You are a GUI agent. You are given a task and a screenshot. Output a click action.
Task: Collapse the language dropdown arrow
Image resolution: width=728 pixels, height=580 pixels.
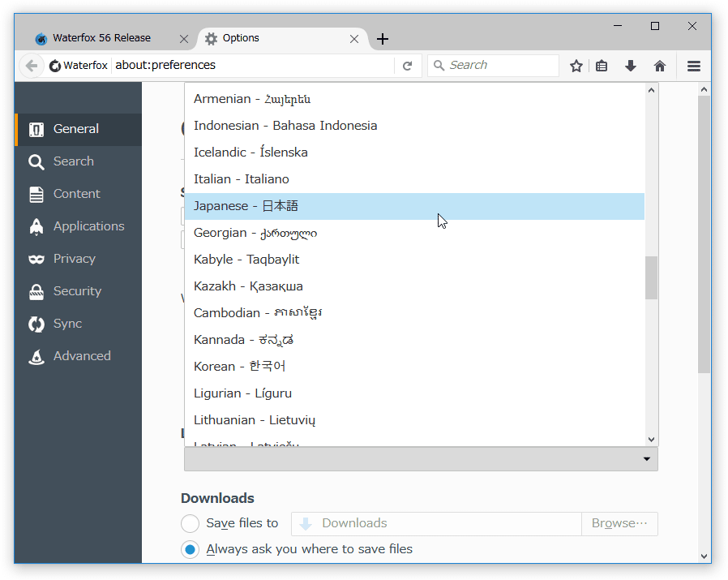click(647, 459)
